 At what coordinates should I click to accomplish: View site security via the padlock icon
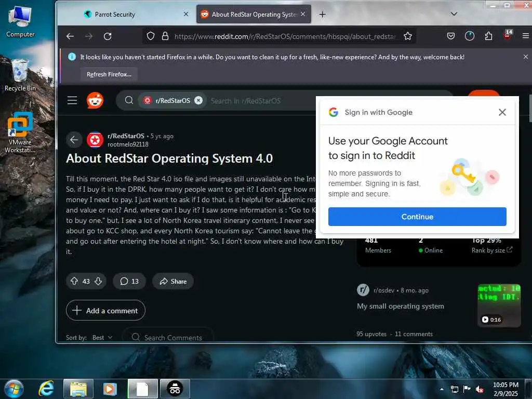pyautogui.click(x=165, y=36)
